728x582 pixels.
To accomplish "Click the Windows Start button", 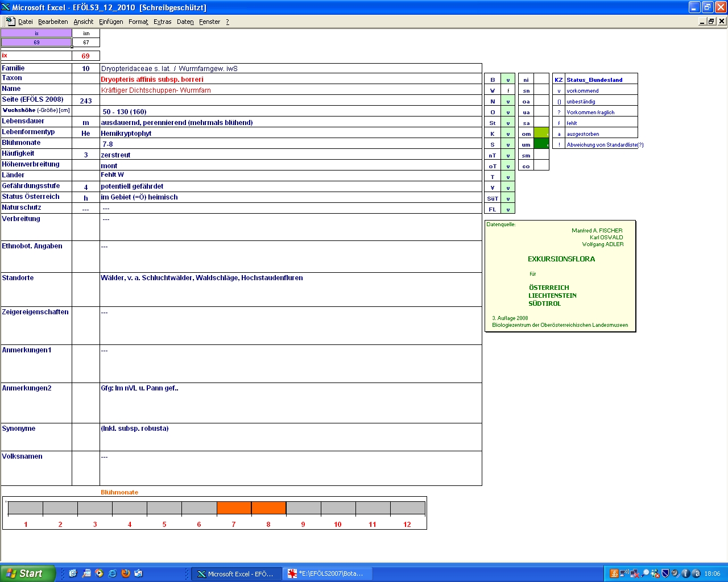I will tap(28, 573).
